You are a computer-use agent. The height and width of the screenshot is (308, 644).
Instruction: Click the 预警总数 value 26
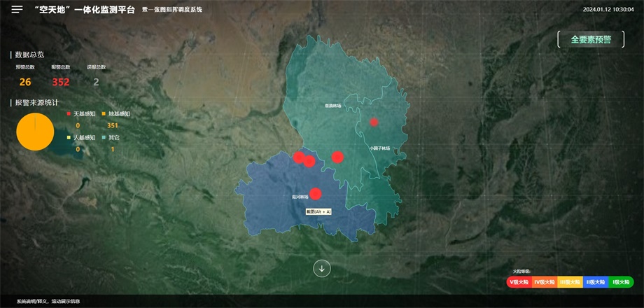point(25,82)
